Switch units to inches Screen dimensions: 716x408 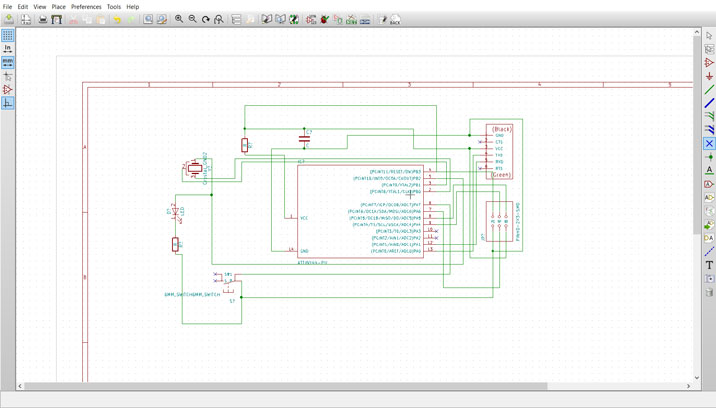tap(8, 49)
